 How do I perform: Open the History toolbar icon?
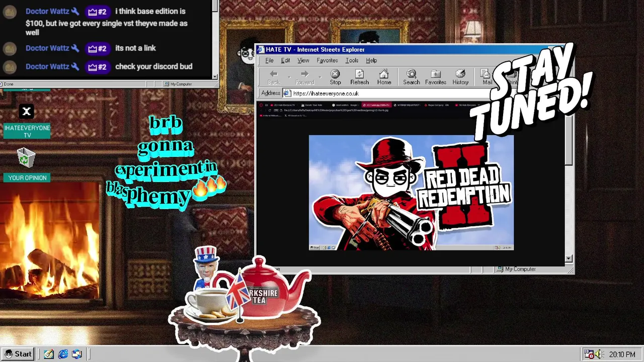pos(460,74)
